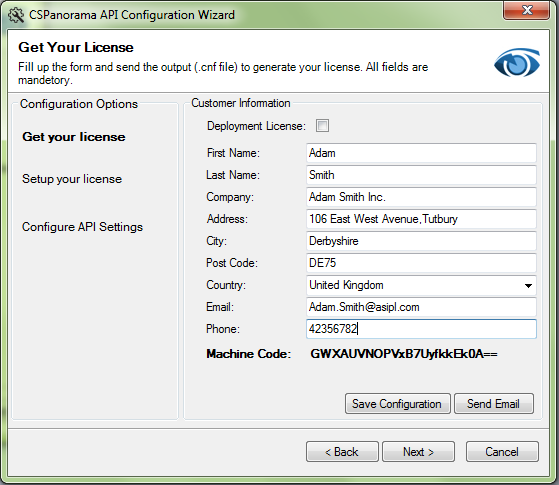Close the configuration wizard window
Viewport: 559px width, 485px height.
pyautogui.click(x=527, y=10)
